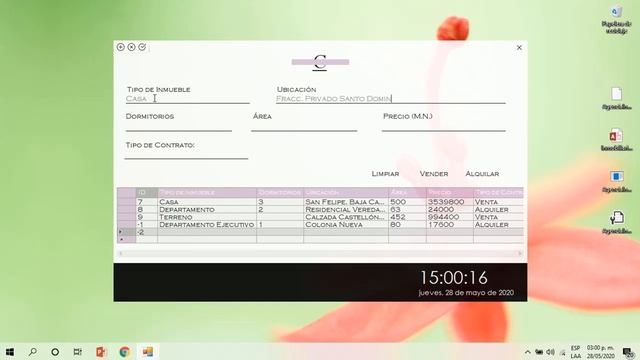Screen dimensions: 640x360
Task: Select the Departamento cell in row 8
Action: (x=207, y=209)
